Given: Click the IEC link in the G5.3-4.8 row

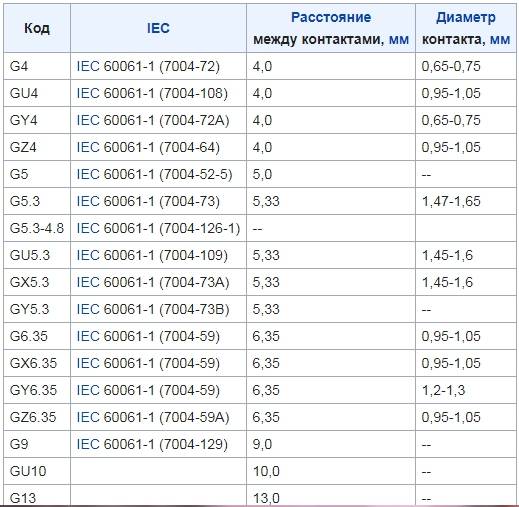Looking at the screenshot, I should click(x=88, y=228).
